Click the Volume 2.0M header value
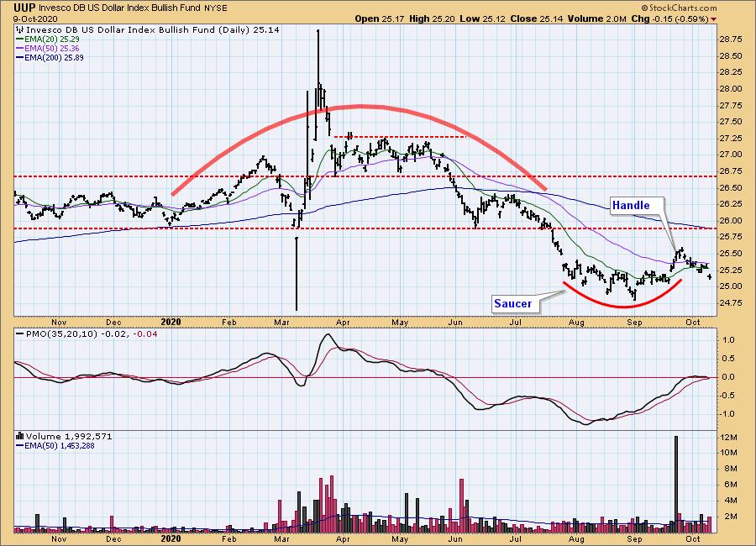Viewport: 756px width, 546px height. coord(596,18)
